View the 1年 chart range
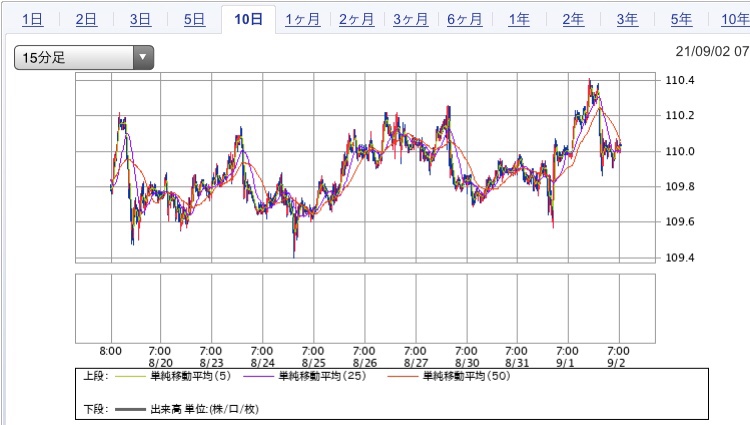 [x=519, y=20]
